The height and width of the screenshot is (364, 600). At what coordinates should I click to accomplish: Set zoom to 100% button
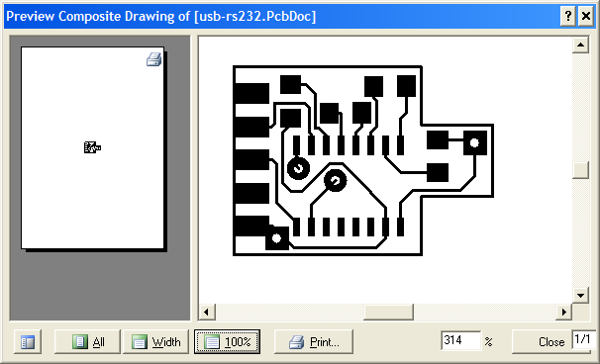(228, 341)
